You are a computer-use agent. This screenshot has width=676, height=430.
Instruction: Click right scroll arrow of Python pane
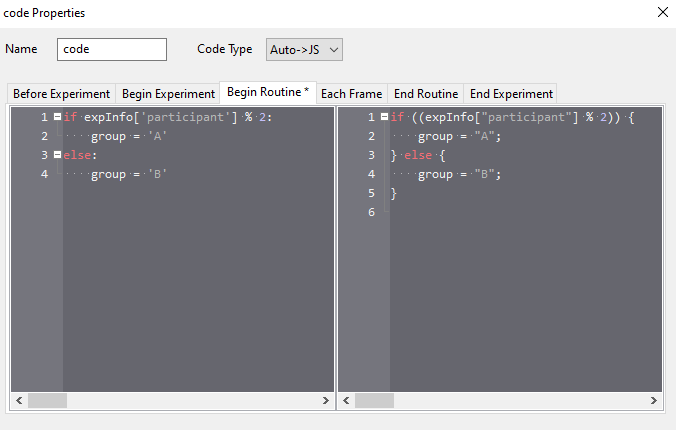pos(325,400)
